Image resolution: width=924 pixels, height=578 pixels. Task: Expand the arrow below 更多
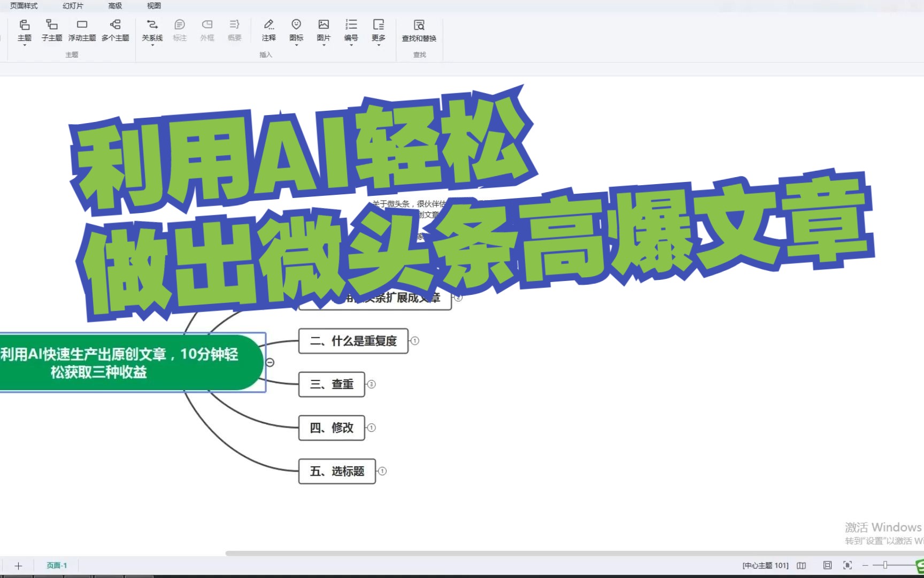pos(379,45)
